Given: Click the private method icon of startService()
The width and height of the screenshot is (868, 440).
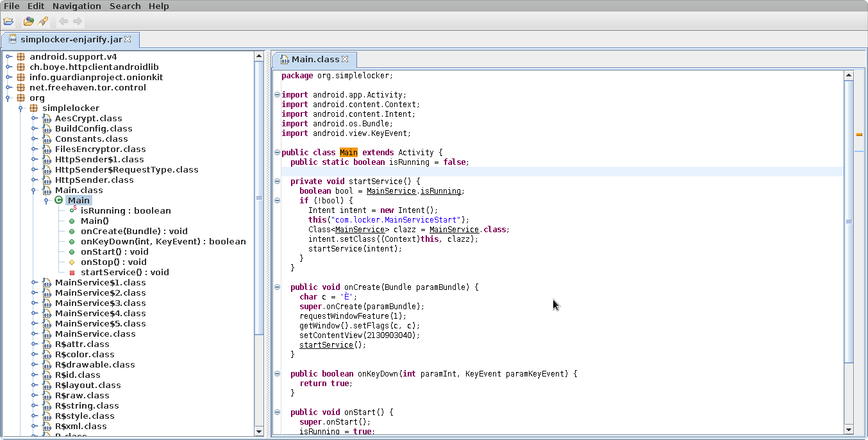Looking at the screenshot, I should click(72, 272).
